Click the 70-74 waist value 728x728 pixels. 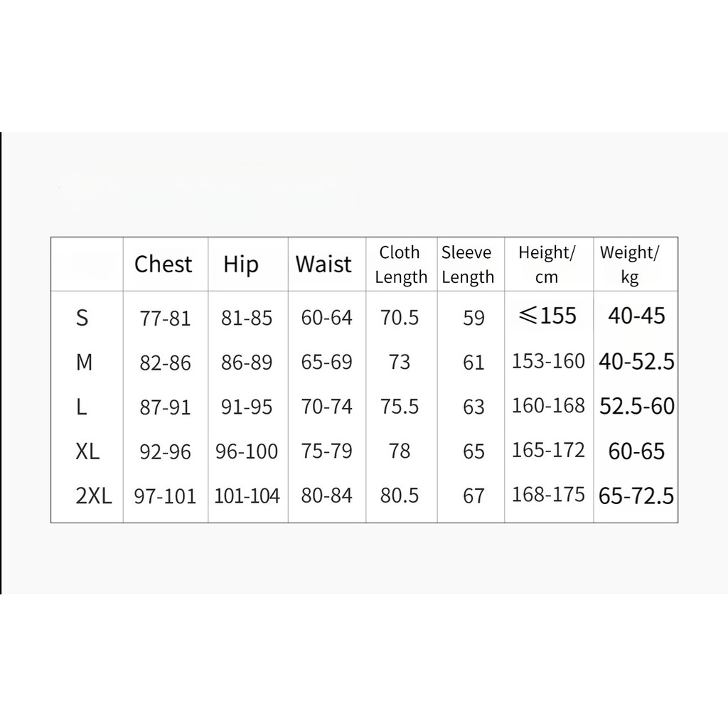coord(326,407)
